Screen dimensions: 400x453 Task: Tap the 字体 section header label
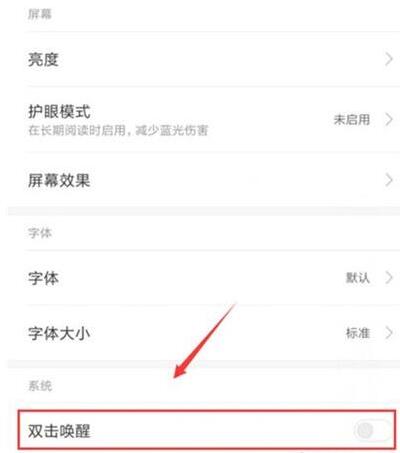[x=40, y=233]
